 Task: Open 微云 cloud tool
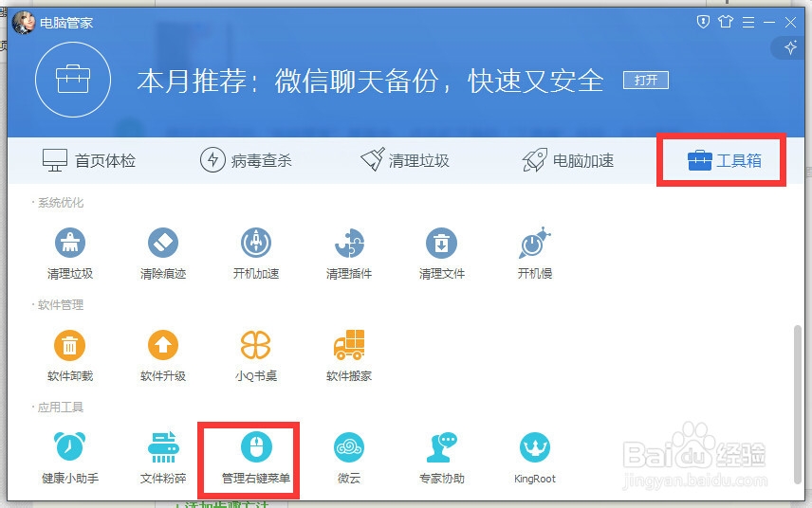click(348, 459)
